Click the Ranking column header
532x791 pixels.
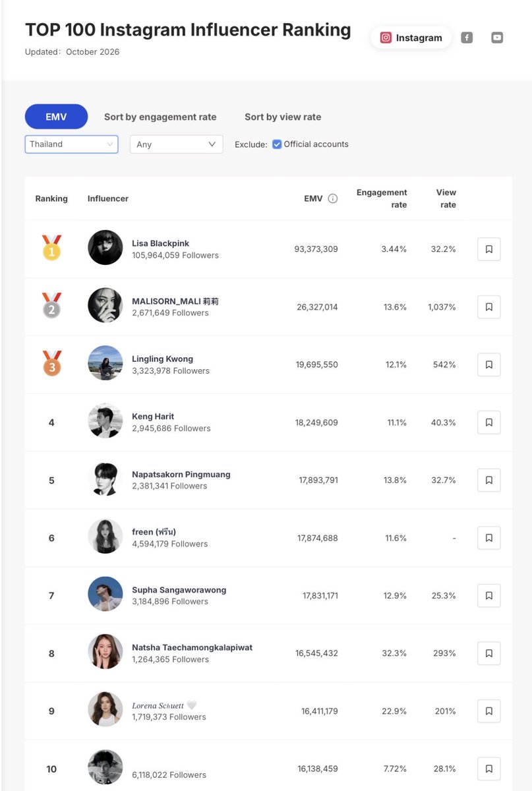click(51, 198)
